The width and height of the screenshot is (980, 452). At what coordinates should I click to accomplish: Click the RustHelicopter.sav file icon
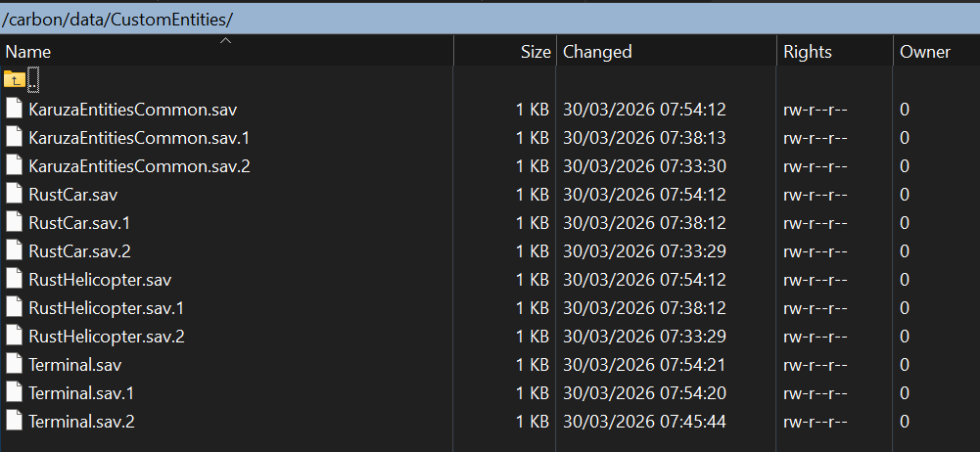click(x=14, y=279)
